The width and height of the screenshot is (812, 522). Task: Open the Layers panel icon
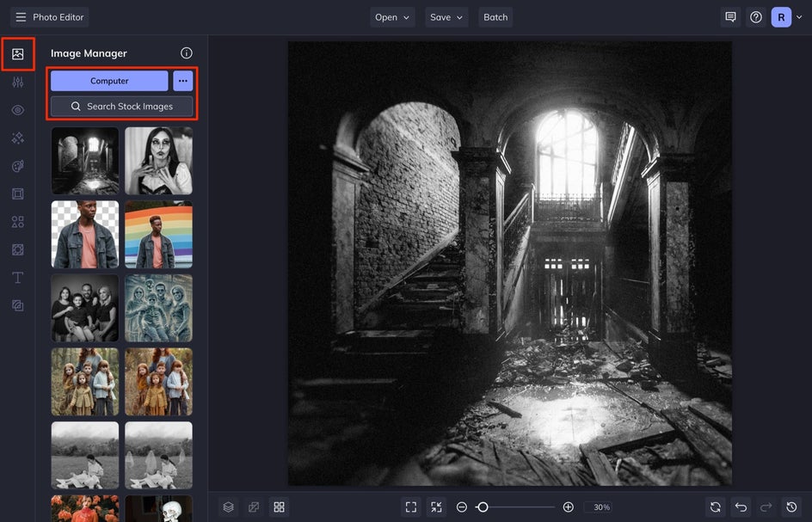tap(229, 507)
